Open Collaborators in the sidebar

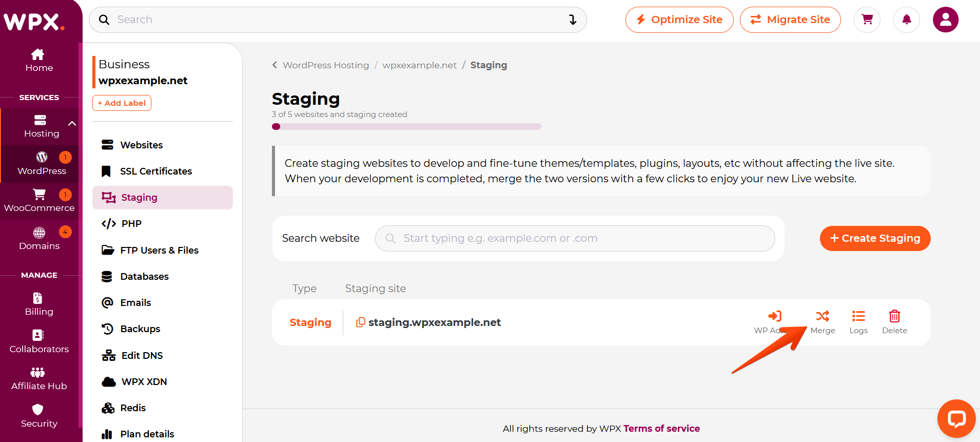pyautogui.click(x=39, y=342)
